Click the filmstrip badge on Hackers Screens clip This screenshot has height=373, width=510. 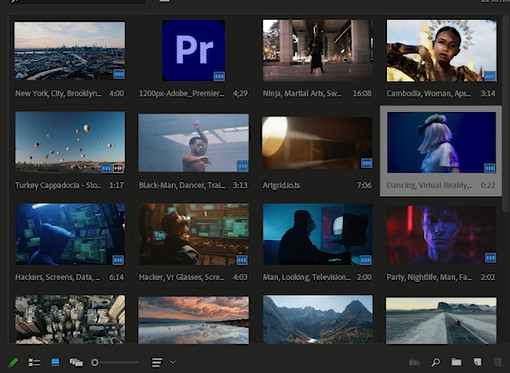(x=118, y=260)
